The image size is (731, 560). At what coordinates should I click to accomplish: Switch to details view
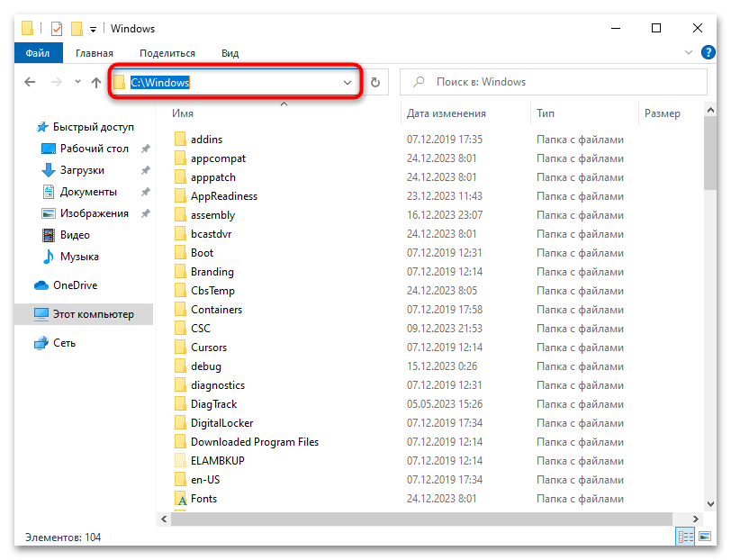pos(685,536)
